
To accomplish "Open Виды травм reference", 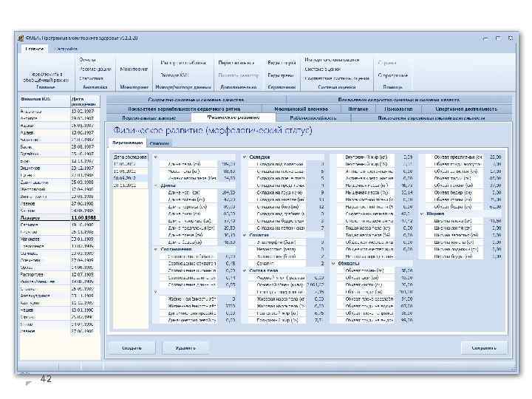I will (x=281, y=75).
